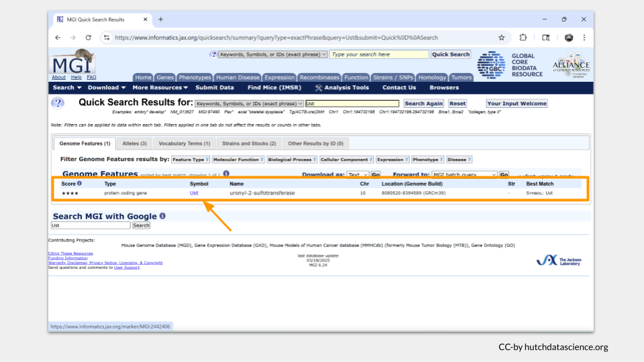Open the Disease filter
The image size is (644, 362).
[x=459, y=160]
